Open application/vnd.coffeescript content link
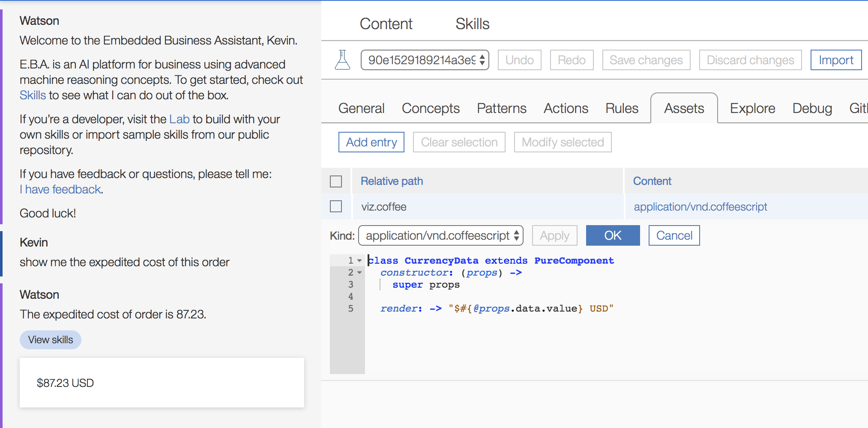The width and height of the screenshot is (868, 428). point(700,207)
